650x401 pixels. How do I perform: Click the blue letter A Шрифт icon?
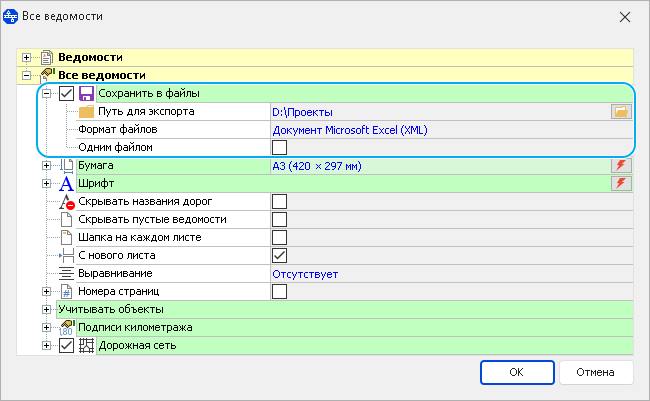(66, 183)
